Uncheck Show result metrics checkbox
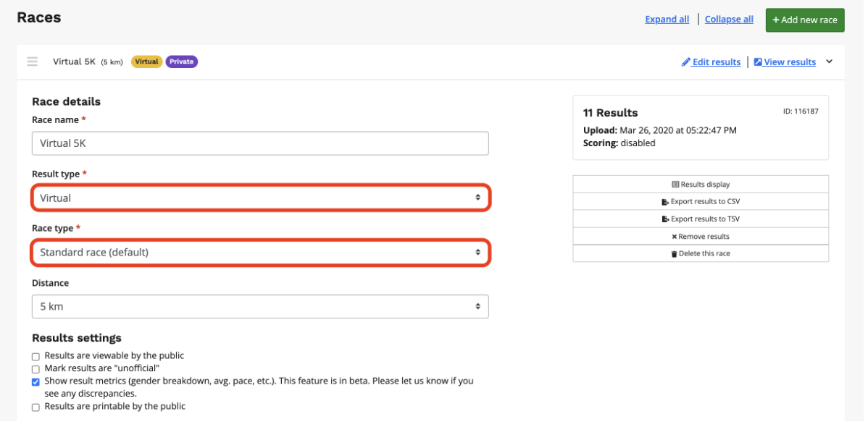 [36, 382]
